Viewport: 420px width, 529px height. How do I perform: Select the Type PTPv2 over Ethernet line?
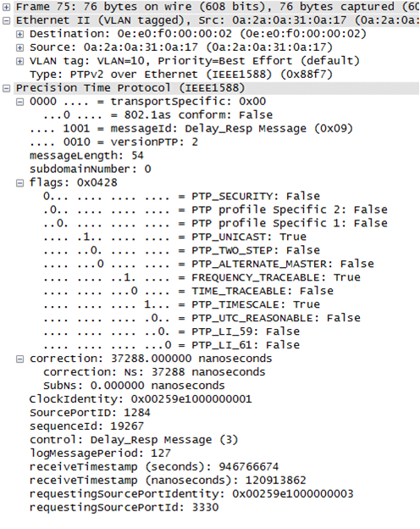coord(181,75)
